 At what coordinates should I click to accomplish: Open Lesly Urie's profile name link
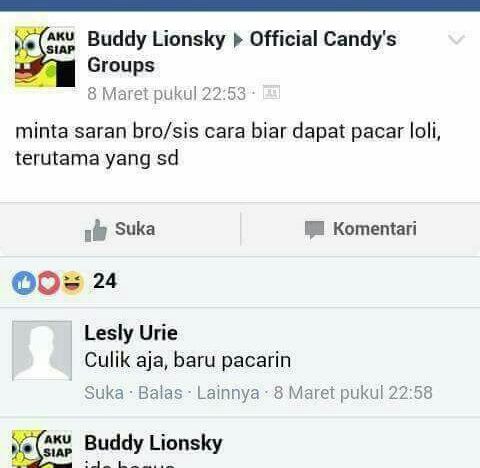coord(131,333)
